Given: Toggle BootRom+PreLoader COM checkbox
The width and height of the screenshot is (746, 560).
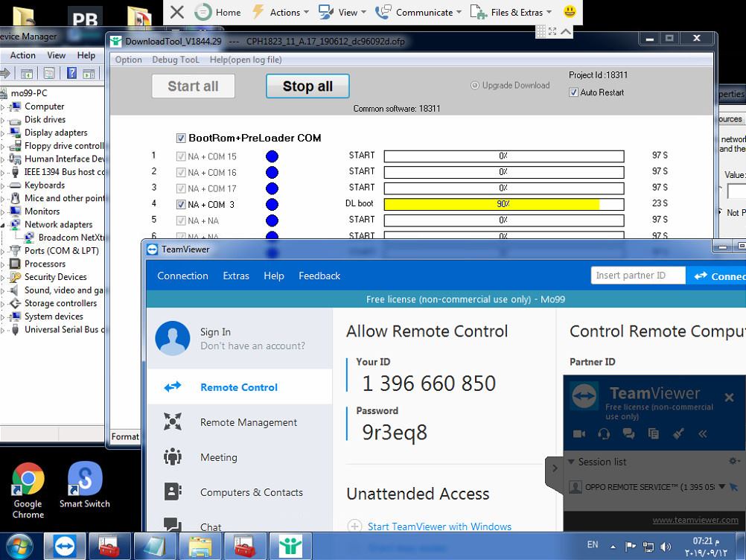Looking at the screenshot, I should tap(181, 138).
